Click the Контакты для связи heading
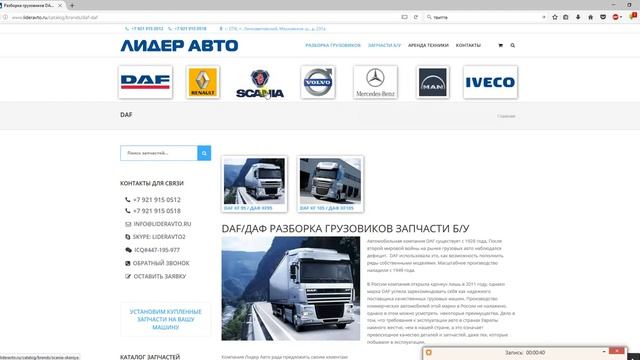Viewport: 640px width, 360px height. coord(152,183)
